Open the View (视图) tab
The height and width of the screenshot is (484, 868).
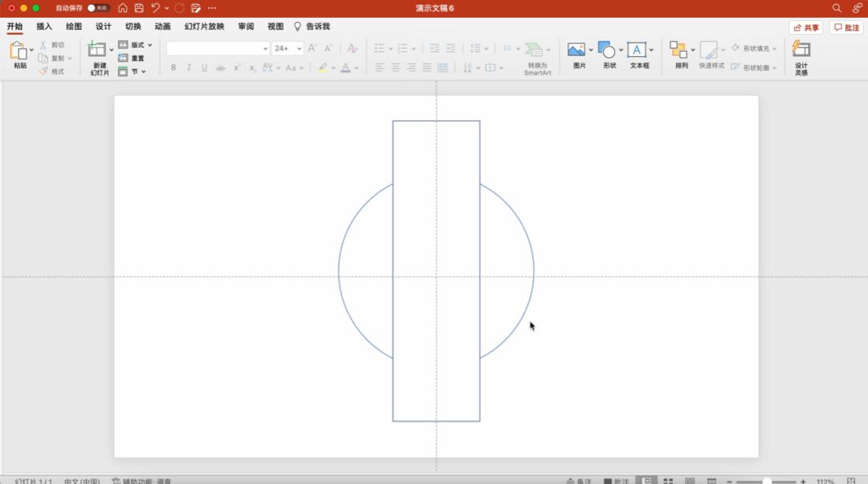point(275,26)
